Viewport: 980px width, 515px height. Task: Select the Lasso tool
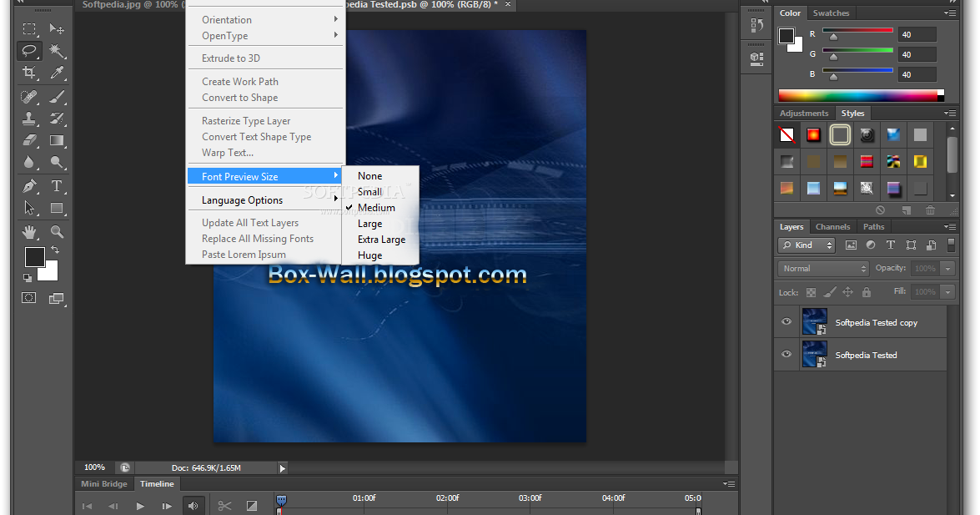(x=28, y=51)
